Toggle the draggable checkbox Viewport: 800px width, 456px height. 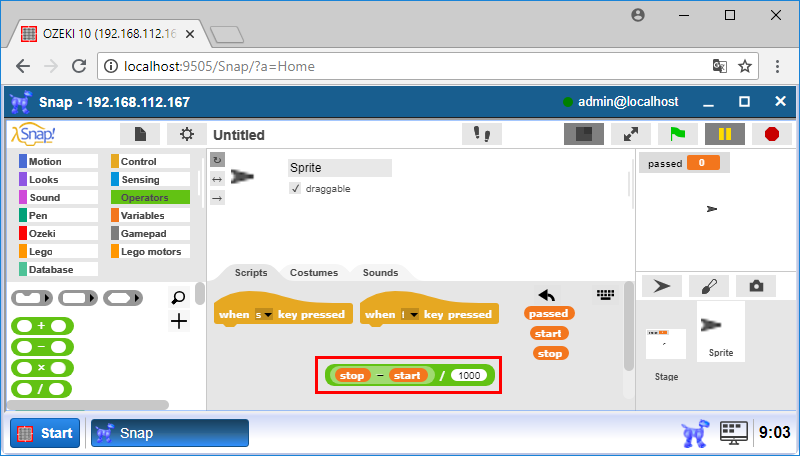coord(295,188)
